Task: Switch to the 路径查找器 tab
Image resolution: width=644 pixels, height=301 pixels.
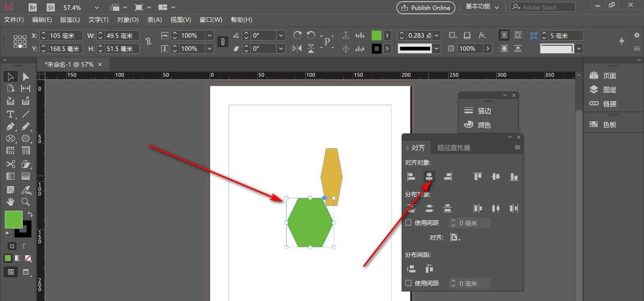Action: (454, 148)
